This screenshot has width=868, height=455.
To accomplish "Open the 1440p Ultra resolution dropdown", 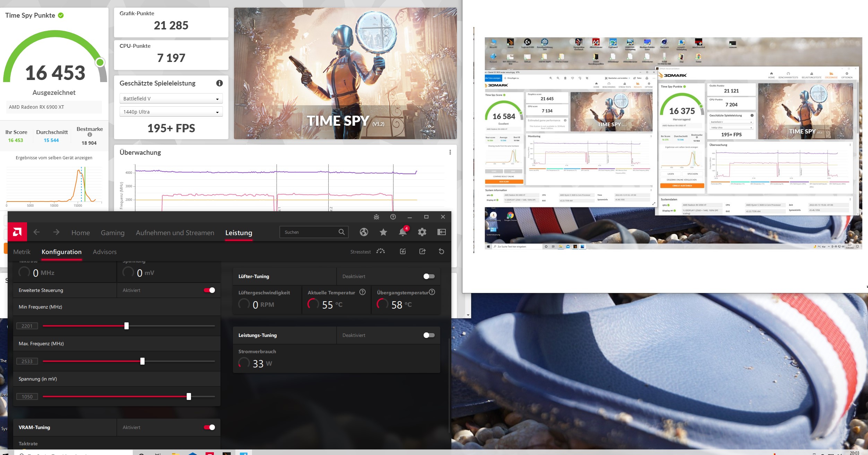I will 171,112.
